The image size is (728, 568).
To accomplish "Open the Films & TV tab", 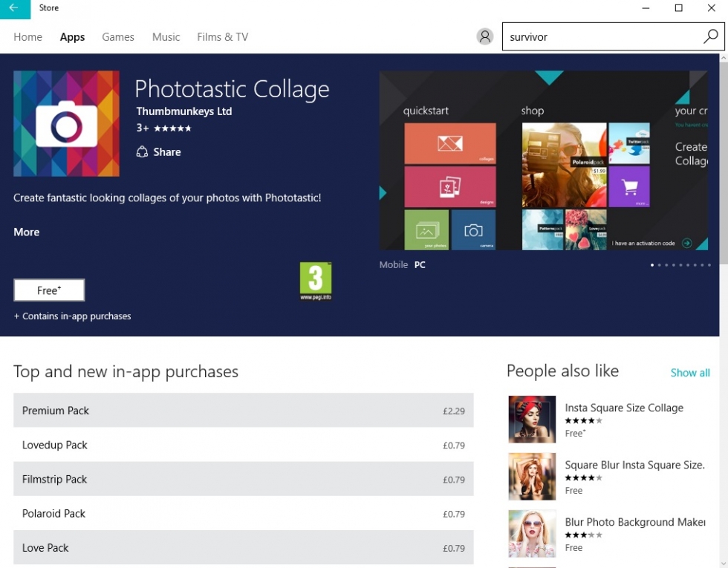I will pos(222,36).
